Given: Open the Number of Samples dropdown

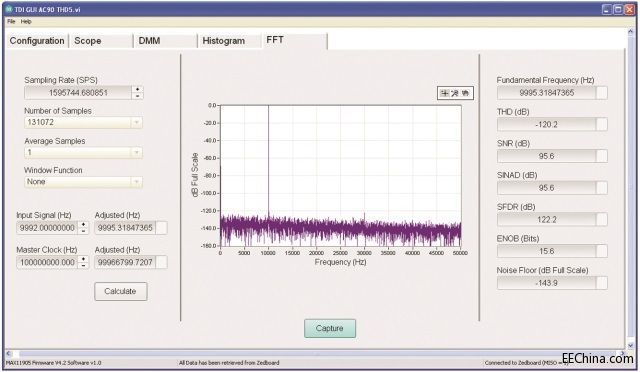Looking at the screenshot, I should [x=136, y=122].
